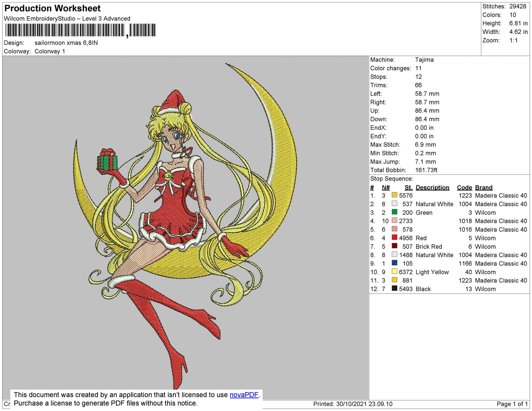Click the Code column header
The width and height of the screenshot is (532, 411).
[464, 187]
